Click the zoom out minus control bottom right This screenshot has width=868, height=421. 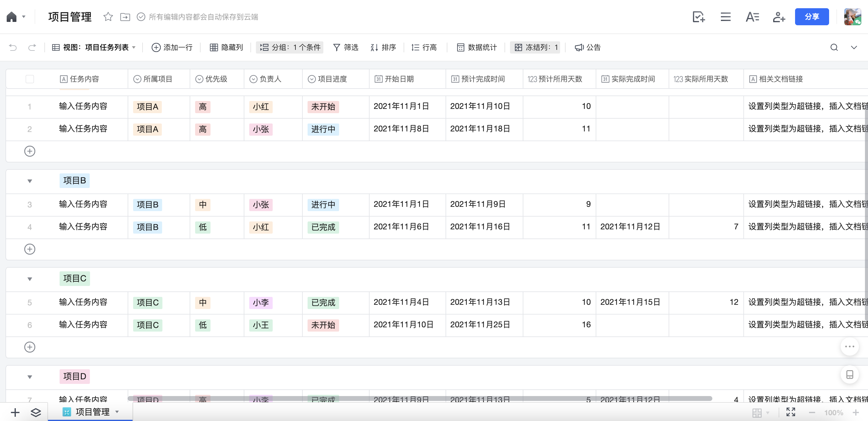pos(812,412)
